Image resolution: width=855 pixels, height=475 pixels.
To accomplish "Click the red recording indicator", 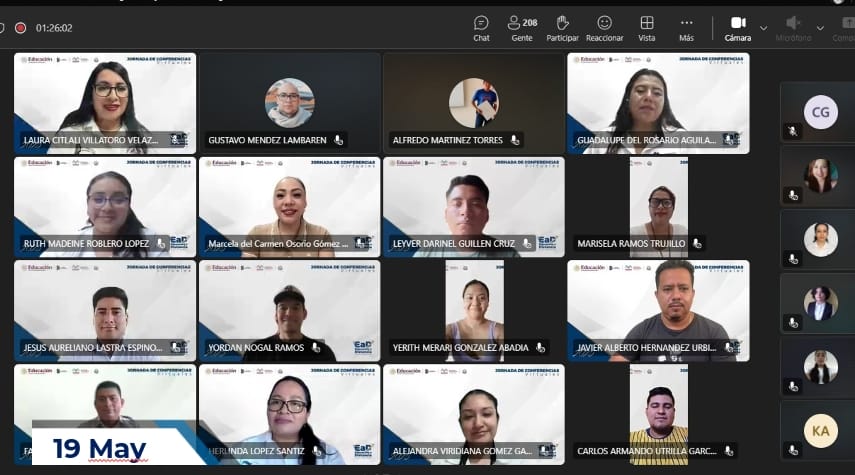I will click(x=20, y=28).
